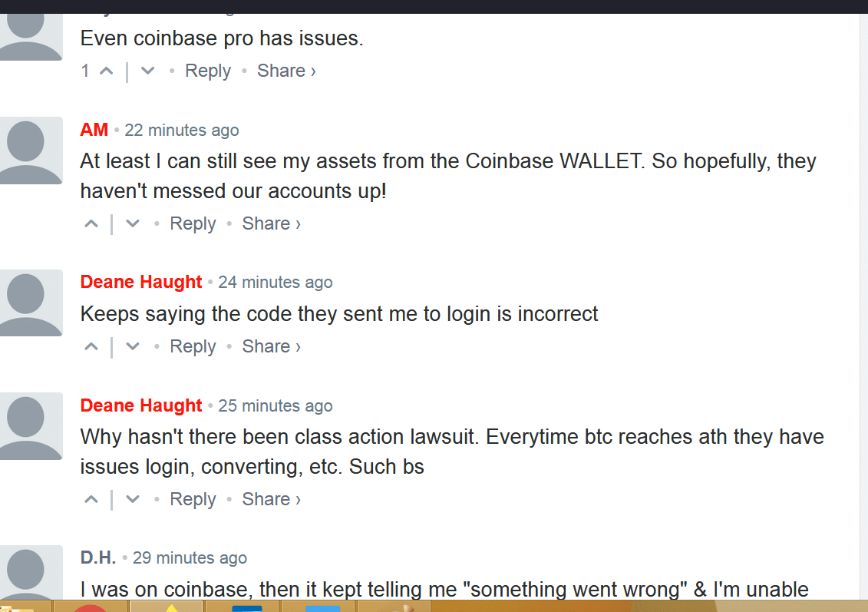
Task: Expand Share options under AM's comment
Action: click(x=271, y=223)
